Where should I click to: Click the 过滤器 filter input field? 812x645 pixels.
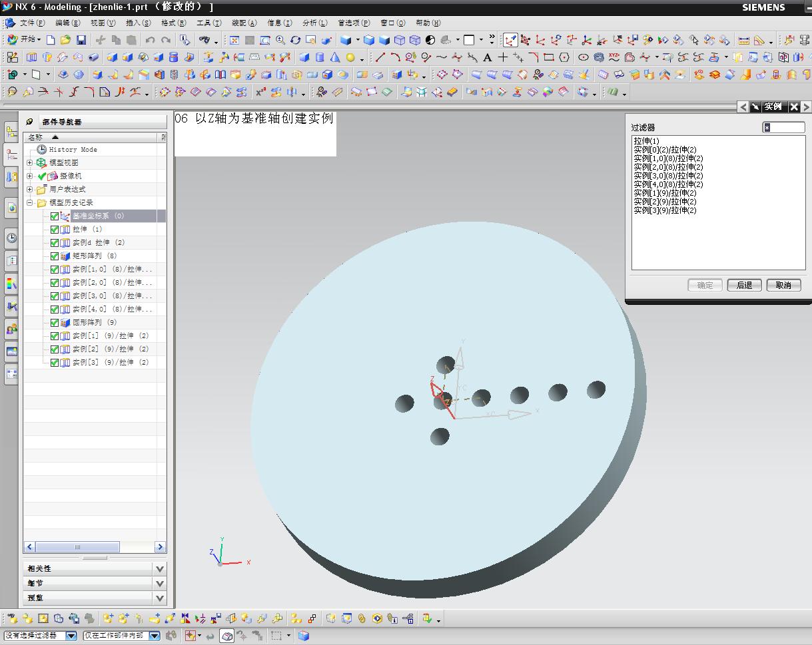pos(783,127)
